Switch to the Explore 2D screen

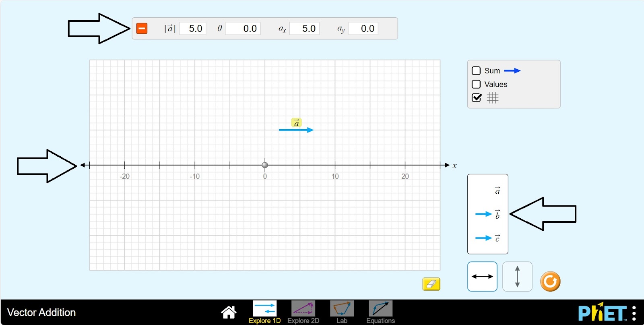[x=303, y=312]
